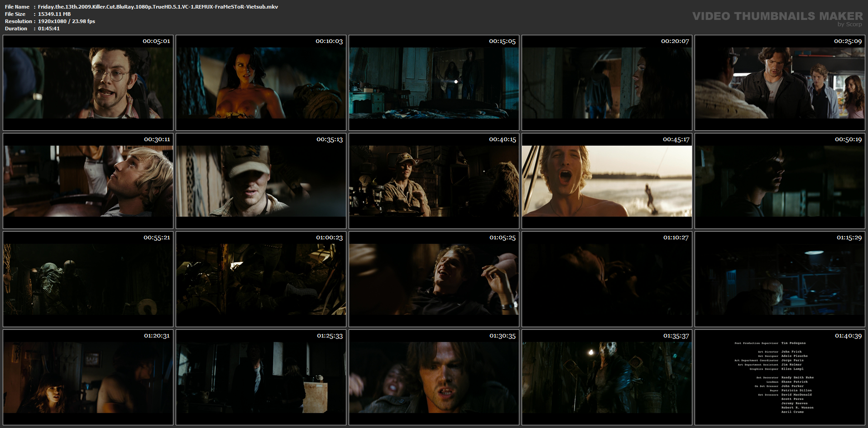Click the File Size label
868x428 pixels.
coord(15,14)
